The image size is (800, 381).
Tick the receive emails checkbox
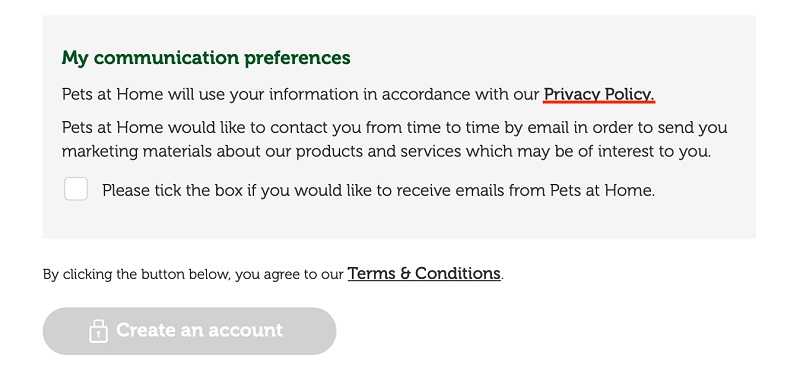tap(76, 189)
